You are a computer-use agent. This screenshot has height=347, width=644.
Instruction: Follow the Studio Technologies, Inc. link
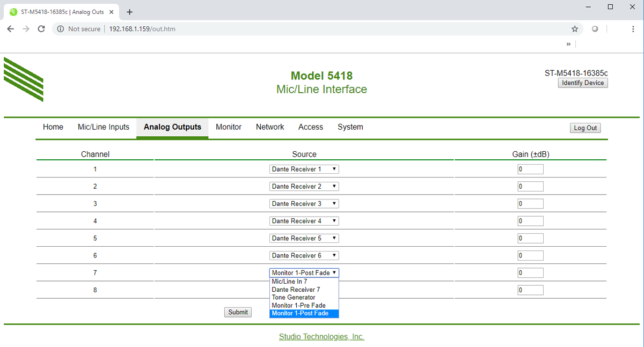tap(321, 337)
